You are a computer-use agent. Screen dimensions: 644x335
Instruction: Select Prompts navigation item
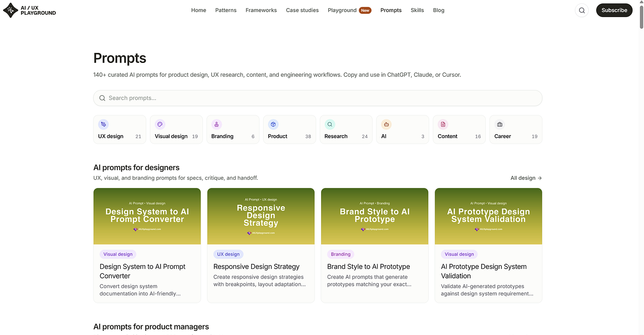point(391,10)
